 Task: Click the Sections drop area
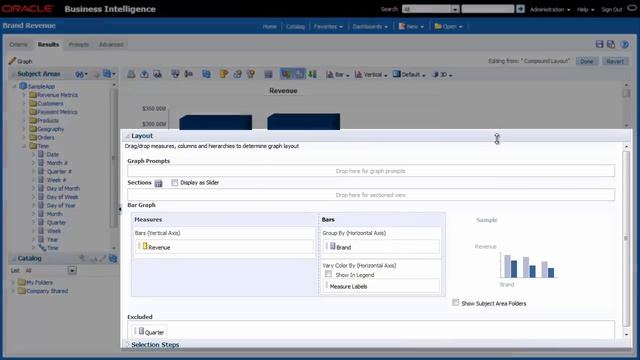[371, 195]
